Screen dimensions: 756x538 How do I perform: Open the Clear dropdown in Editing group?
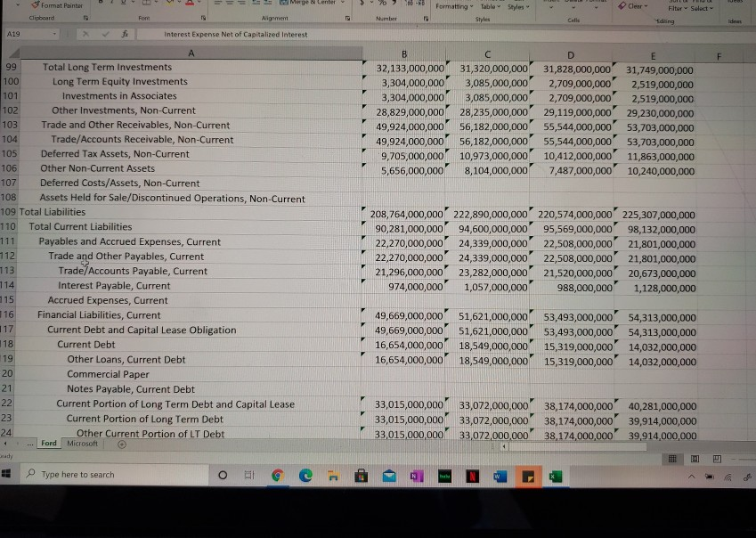pyautogui.click(x=633, y=5)
